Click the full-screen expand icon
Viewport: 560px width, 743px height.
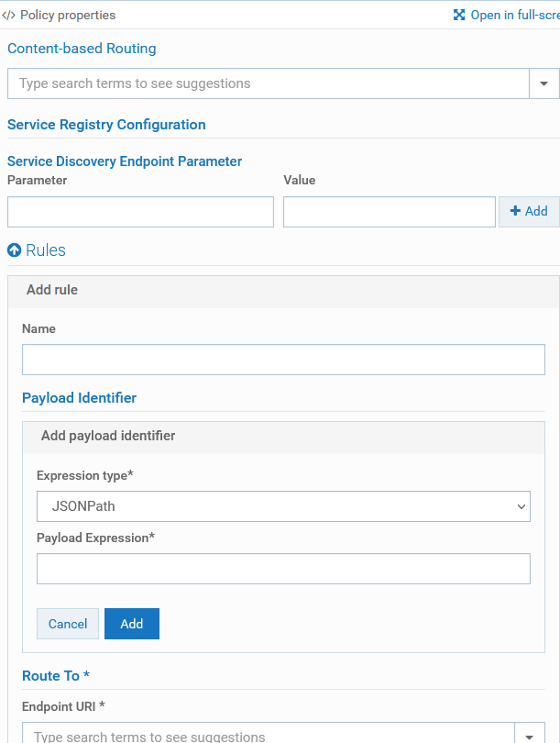[458, 15]
